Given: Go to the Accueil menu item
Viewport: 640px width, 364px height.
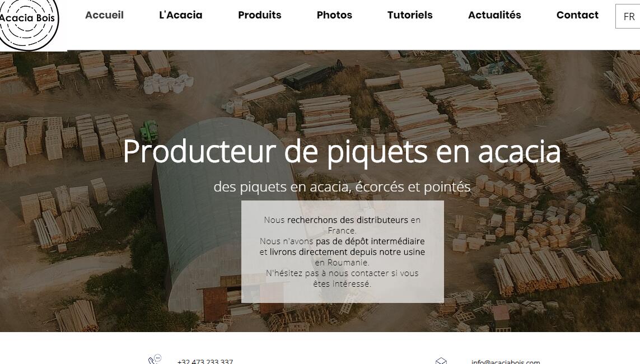Looking at the screenshot, I should (104, 15).
